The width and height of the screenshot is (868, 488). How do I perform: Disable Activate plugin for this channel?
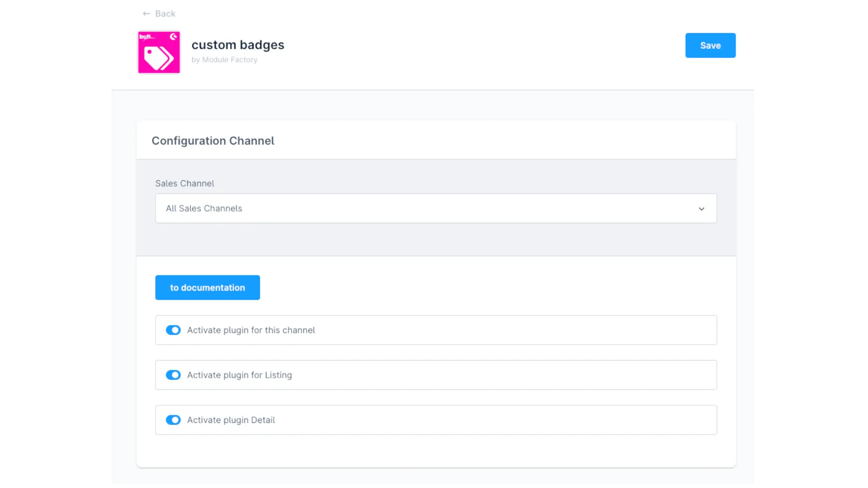[x=173, y=330]
